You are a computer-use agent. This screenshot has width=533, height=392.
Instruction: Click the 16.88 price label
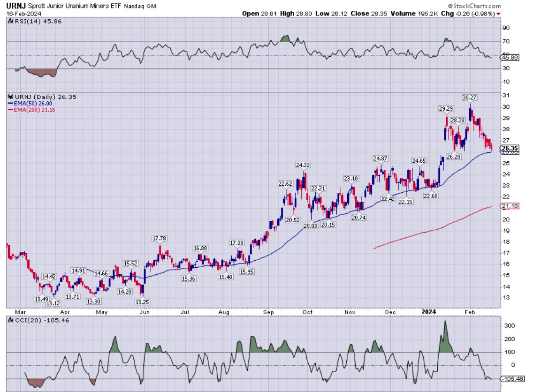200,249
